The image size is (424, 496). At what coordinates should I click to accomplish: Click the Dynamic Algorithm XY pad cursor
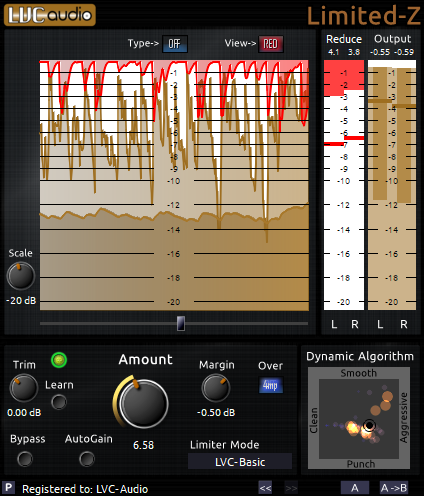pos(369,426)
